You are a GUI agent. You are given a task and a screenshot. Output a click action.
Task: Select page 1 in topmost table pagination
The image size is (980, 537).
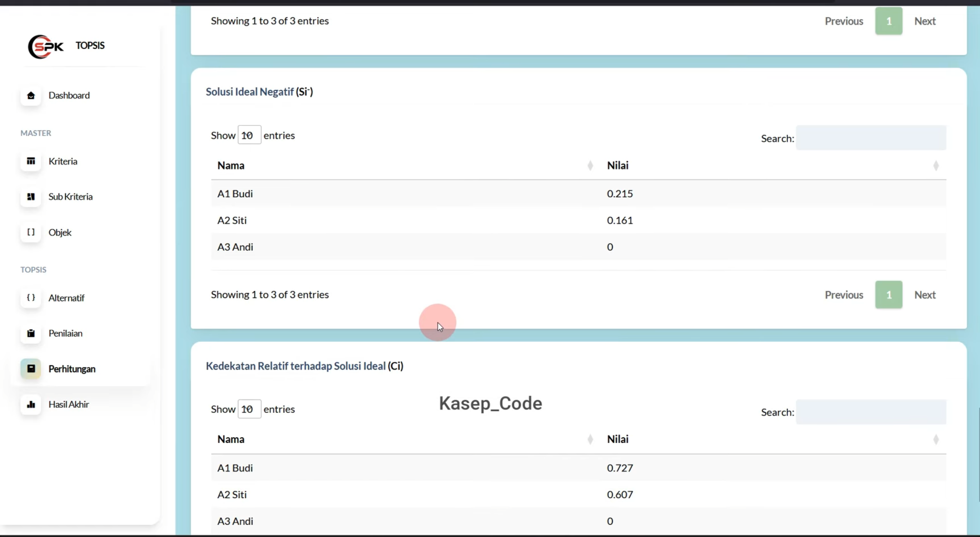click(889, 21)
